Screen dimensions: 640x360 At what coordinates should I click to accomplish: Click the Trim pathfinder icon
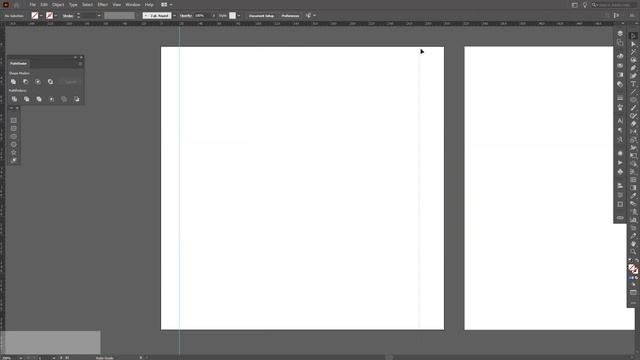point(27,99)
